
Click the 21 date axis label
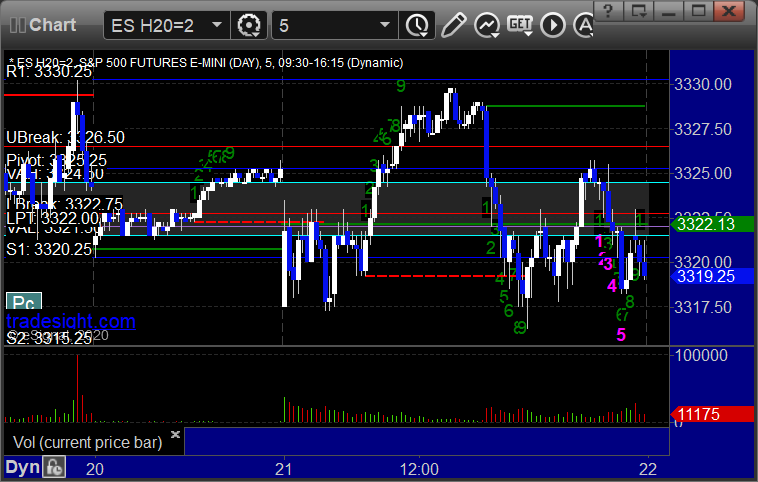click(284, 469)
